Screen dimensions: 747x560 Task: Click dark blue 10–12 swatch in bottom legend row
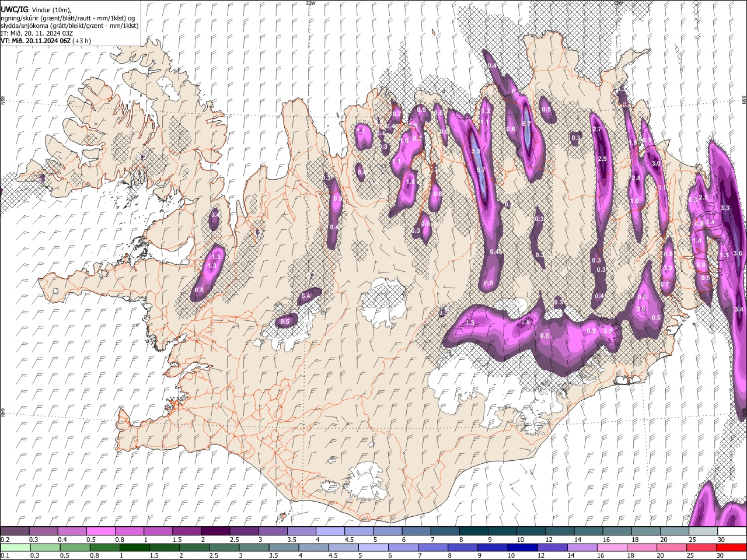(x=523, y=547)
